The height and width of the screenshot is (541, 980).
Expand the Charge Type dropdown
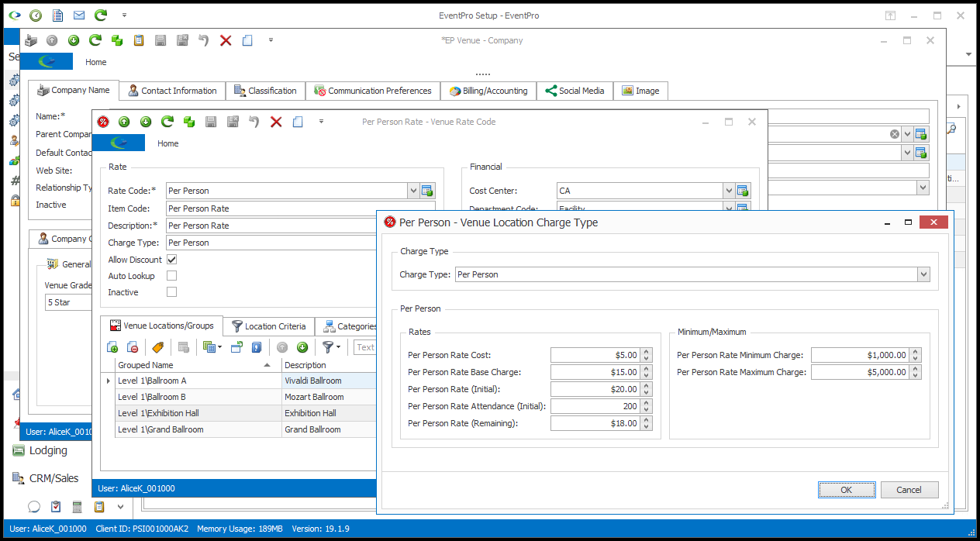click(923, 274)
